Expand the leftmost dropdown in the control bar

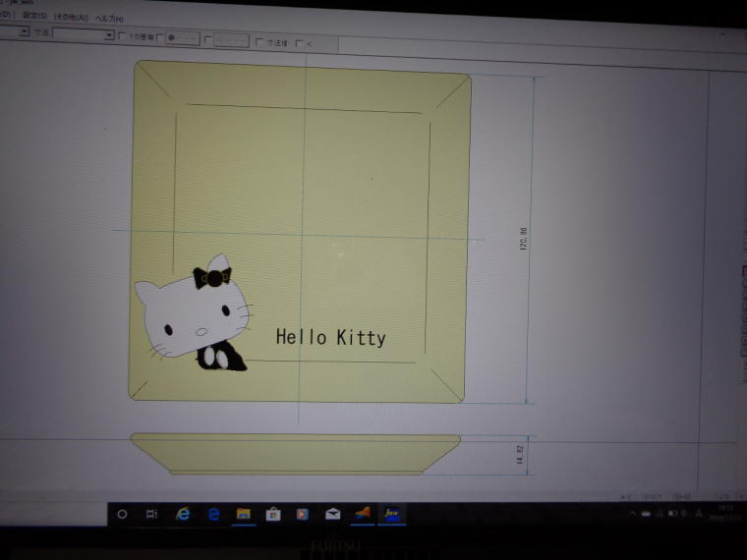click(x=24, y=31)
